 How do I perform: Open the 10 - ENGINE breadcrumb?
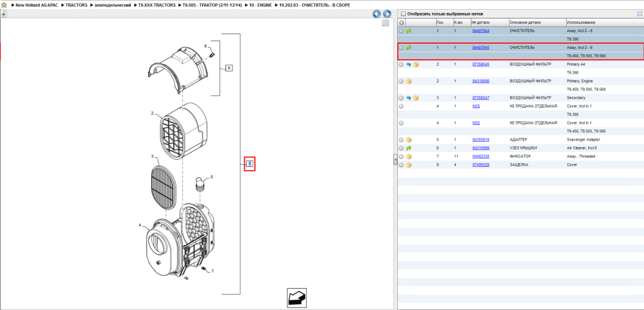click(260, 5)
